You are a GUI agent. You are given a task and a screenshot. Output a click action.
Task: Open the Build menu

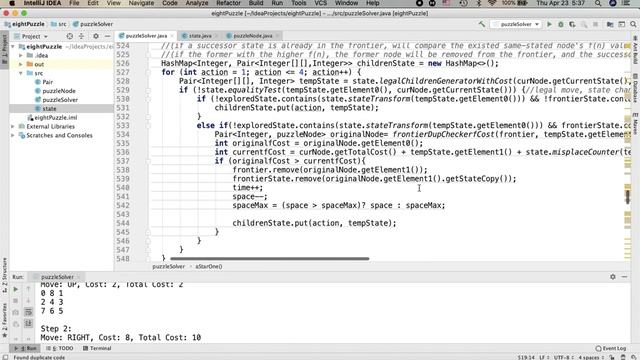point(256,3)
